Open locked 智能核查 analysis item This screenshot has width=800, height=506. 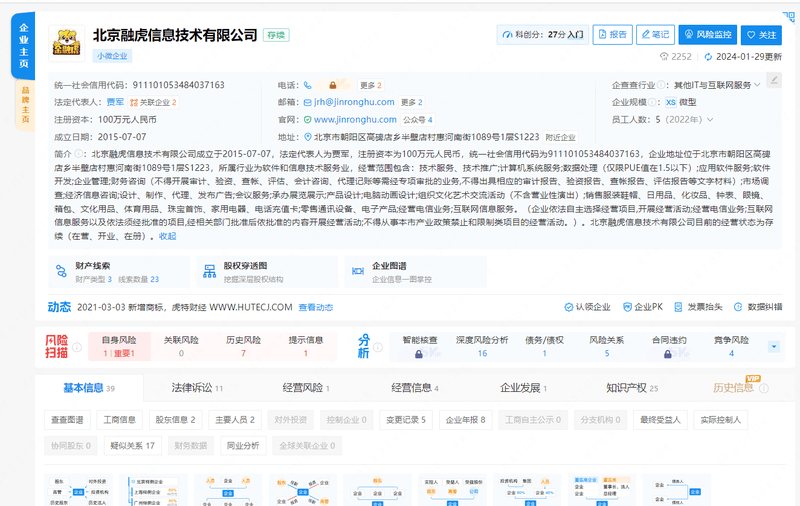click(419, 346)
